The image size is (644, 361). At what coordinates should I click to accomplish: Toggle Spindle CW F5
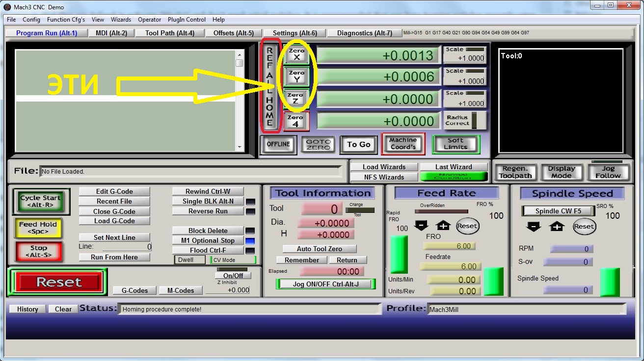(558, 211)
